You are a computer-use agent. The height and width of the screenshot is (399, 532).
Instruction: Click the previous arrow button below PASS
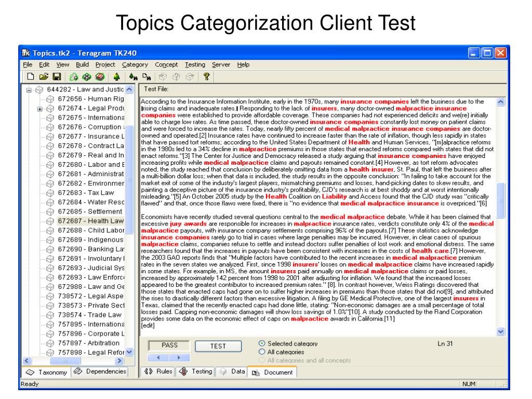pyautogui.click(x=158, y=357)
